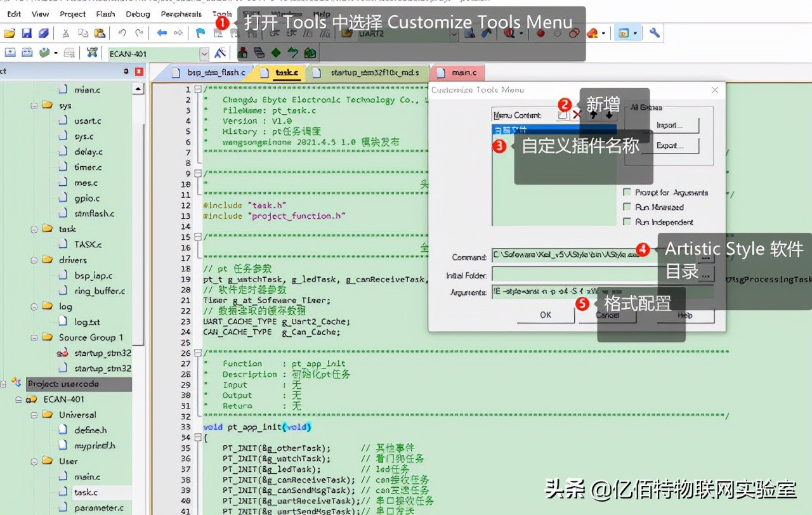Screen dimensions: 812x515
Task: Collapse the Universal folder node
Action: coord(34,415)
